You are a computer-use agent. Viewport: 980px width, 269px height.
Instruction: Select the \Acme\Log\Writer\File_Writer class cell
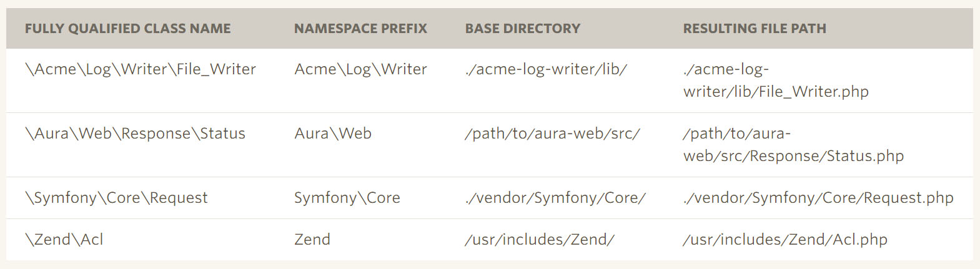141,69
